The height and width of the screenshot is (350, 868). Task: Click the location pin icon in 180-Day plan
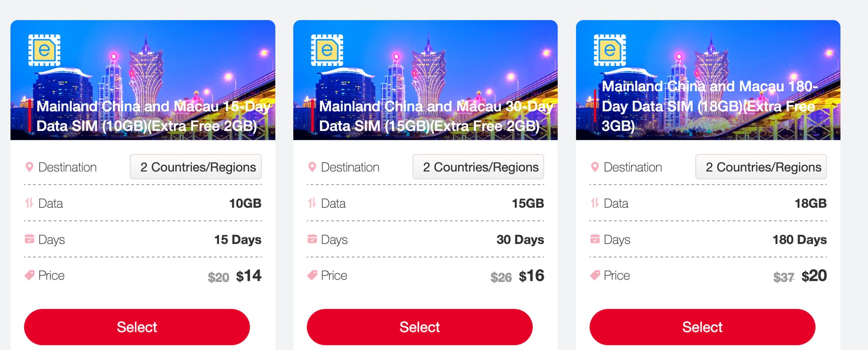click(x=595, y=167)
